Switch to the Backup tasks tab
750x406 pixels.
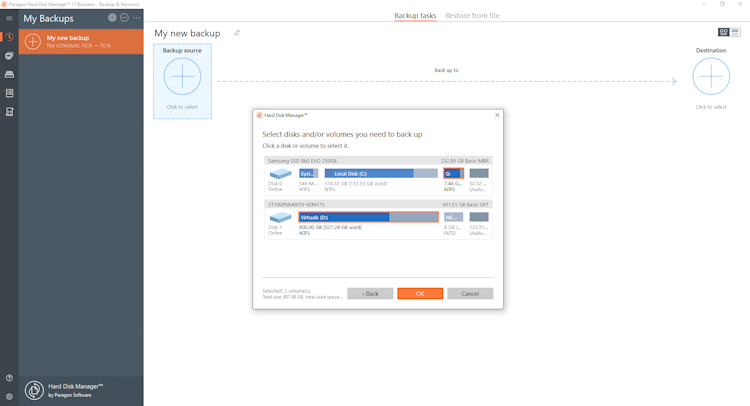[x=415, y=16]
